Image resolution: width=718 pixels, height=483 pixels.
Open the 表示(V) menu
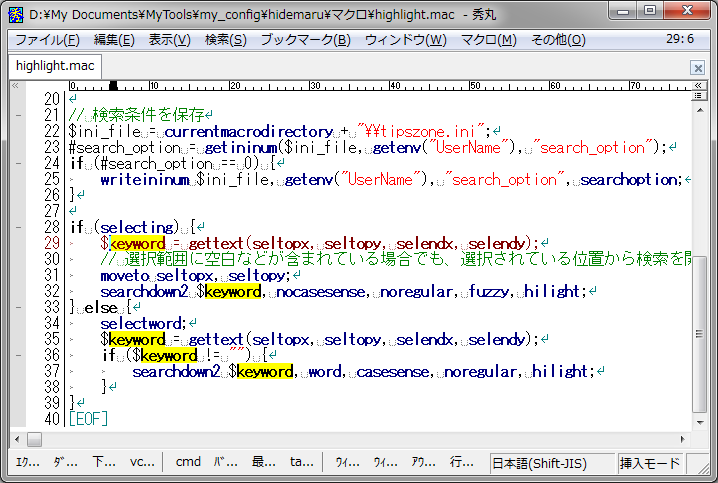coord(169,40)
